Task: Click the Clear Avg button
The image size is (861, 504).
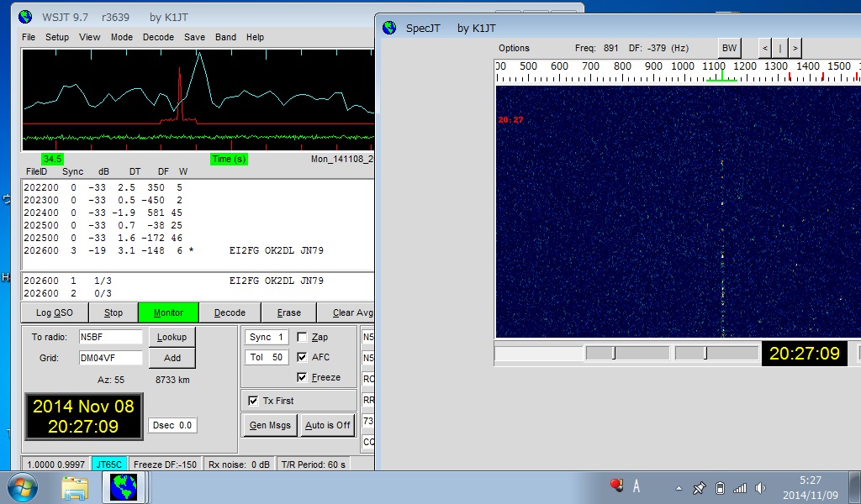Action: [346, 312]
